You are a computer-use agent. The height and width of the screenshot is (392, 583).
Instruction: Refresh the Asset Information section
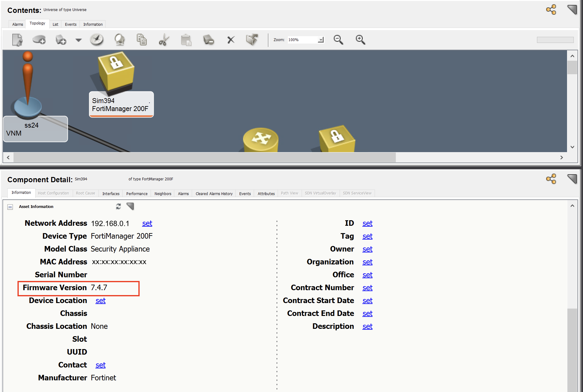118,206
